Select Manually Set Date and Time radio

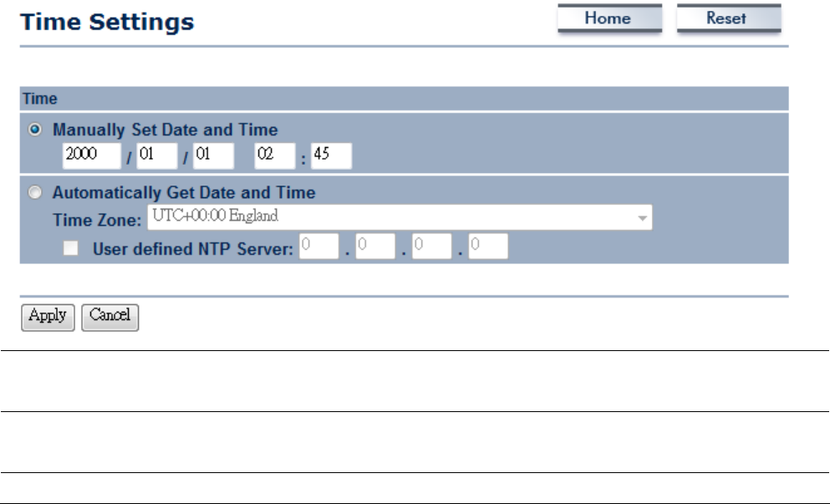35,130
